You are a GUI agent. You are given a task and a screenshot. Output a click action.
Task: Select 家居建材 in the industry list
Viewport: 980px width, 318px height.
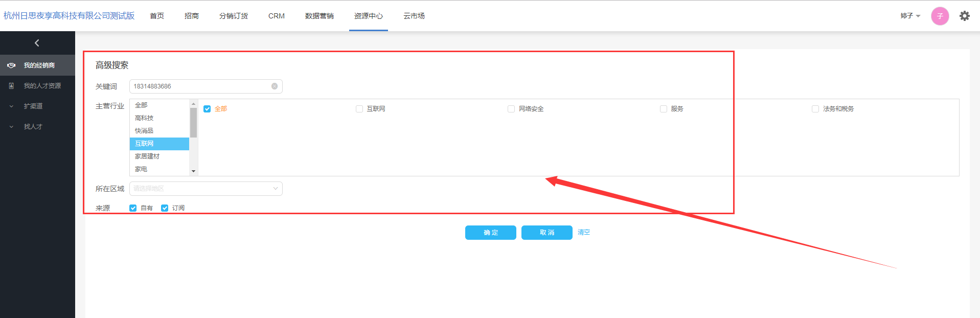(x=147, y=156)
